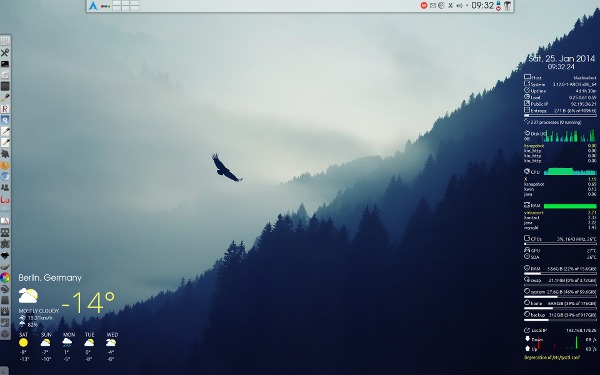Viewport: 600px width, 375px height.
Task: Click the 09:32 panel clock
Action: [x=483, y=6]
